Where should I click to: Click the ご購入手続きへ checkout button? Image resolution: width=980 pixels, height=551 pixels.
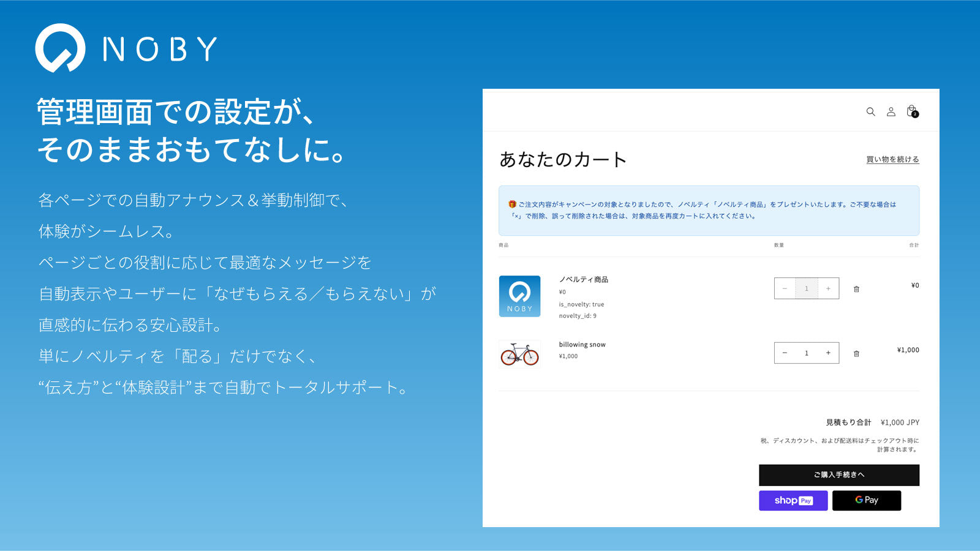pyautogui.click(x=839, y=475)
